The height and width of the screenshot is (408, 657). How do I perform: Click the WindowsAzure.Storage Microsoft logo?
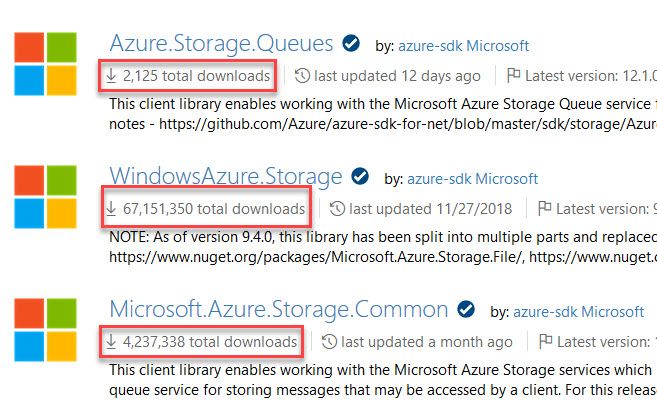tap(44, 197)
